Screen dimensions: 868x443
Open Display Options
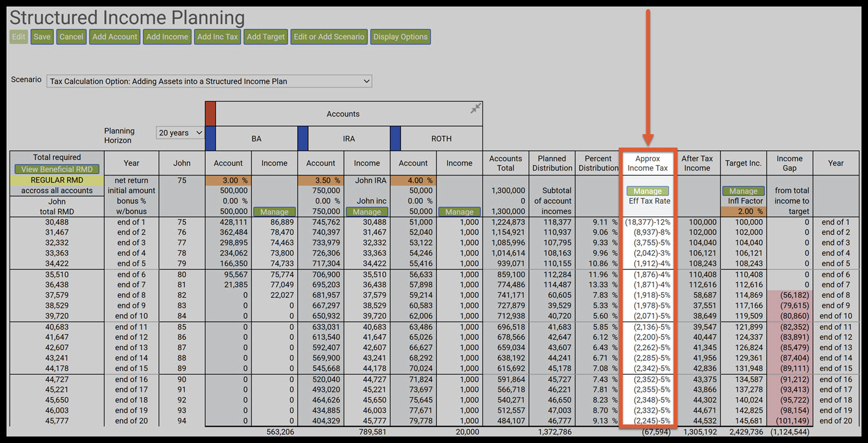coord(401,37)
